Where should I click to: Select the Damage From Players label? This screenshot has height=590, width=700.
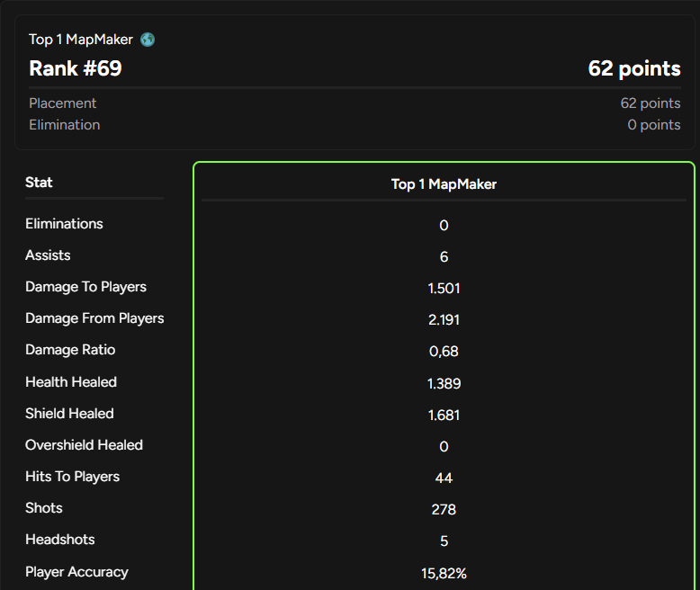(x=94, y=318)
